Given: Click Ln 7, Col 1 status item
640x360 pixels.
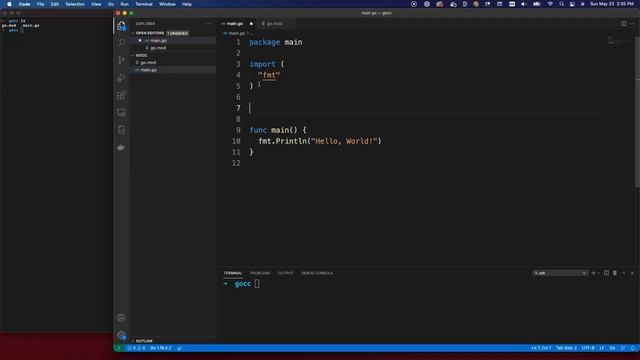Looking at the screenshot, I should pos(541,348).
